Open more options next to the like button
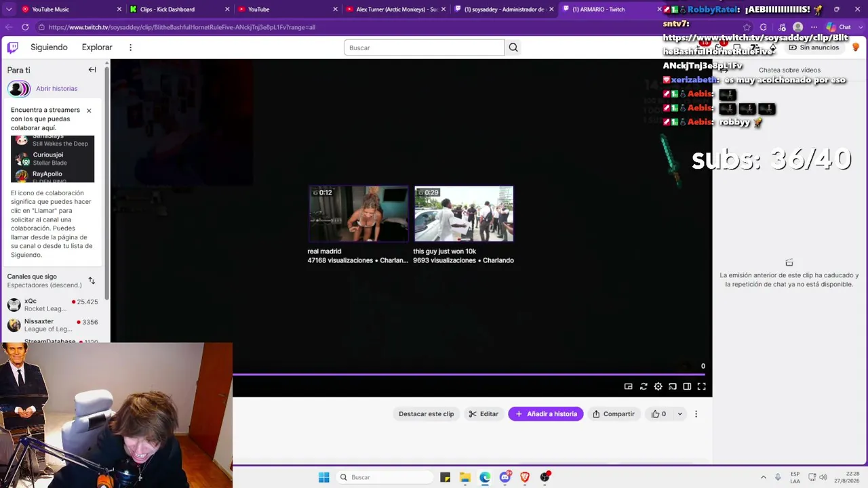The width and height of the screenshot is (868, 488). (x=696, y=414)
